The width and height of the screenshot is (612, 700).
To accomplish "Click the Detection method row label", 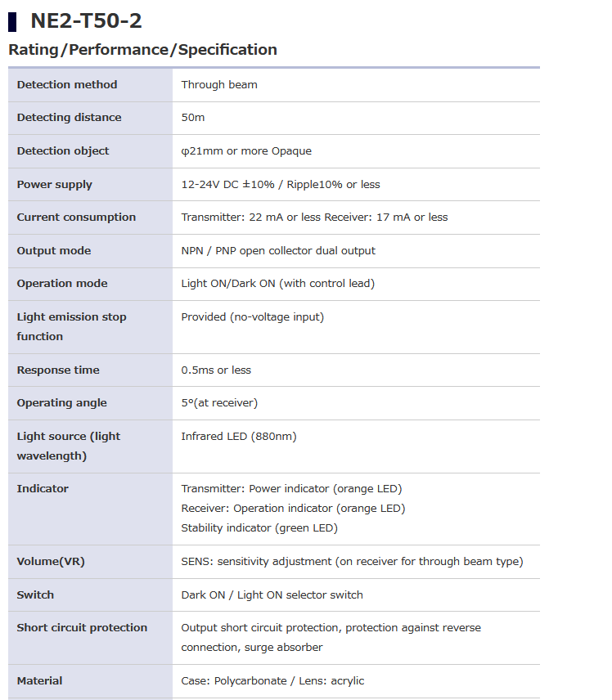I will tap(67, 85).
